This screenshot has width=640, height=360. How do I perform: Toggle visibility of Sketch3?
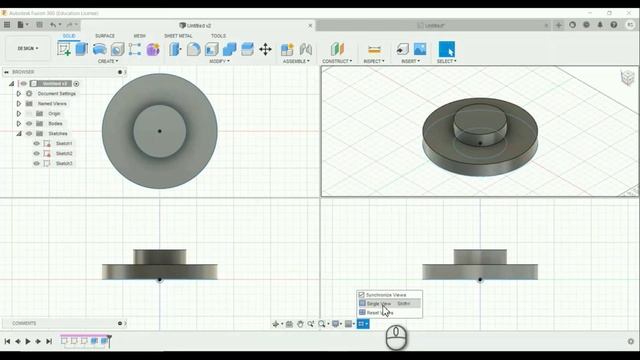point(36,163)
